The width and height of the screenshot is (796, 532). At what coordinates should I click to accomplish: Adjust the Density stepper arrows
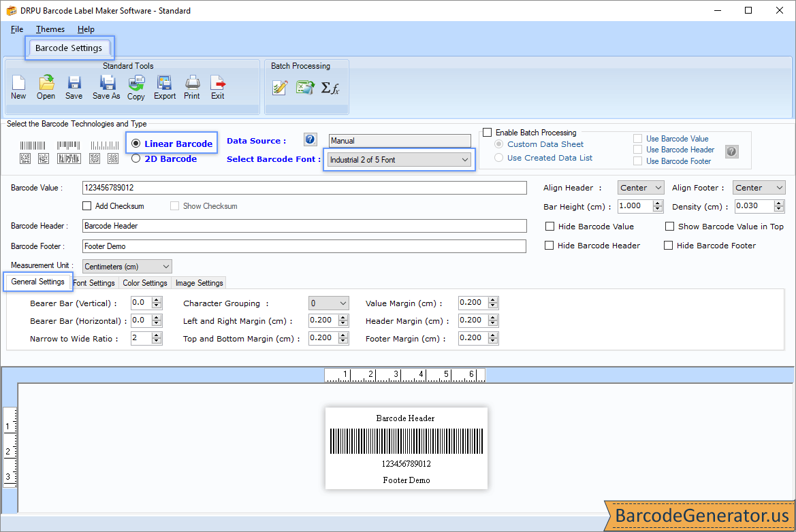(x=779, y=206)
